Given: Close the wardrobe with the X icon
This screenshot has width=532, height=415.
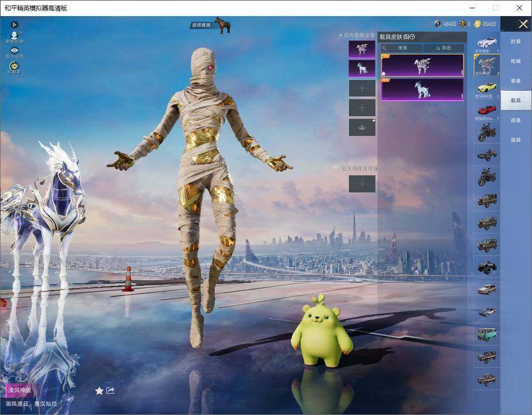Looking at the screenshot, I should (x=523, y=24).
